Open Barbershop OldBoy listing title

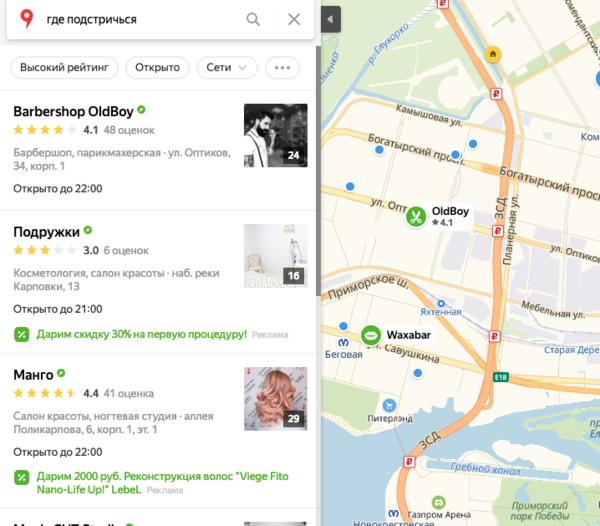(x=73, y=112)
